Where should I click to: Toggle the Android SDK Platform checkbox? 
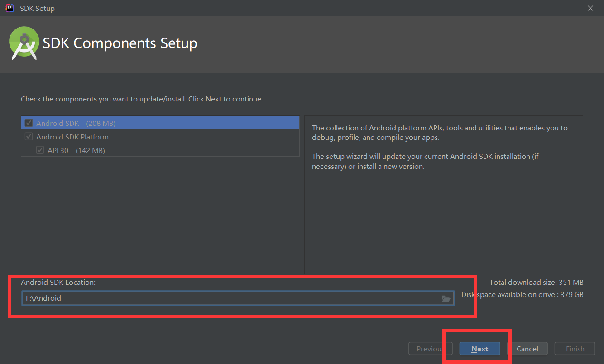(x=29, y=136)
